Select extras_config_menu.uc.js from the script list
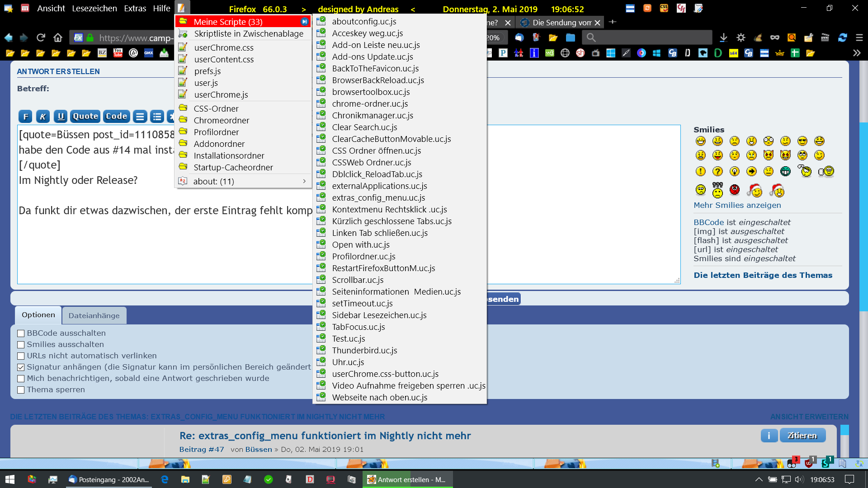This screenshot has height=488, width=868. tap(378, 197)
